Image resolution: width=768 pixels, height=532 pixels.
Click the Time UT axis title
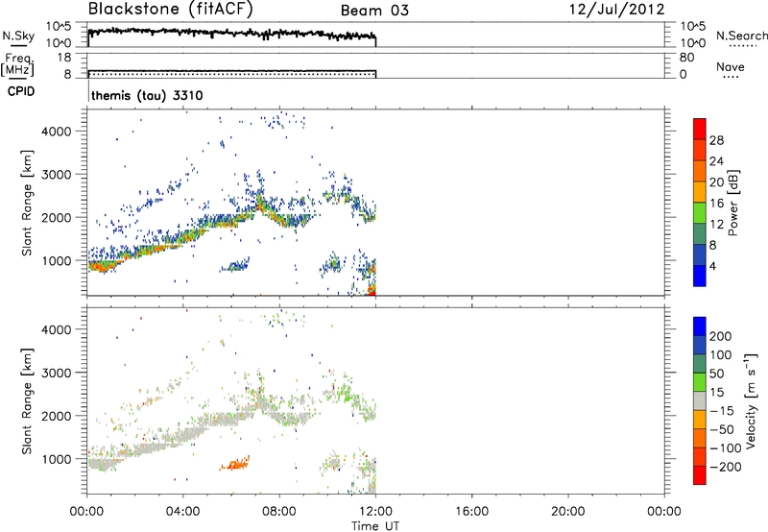(x=375, y=525)
